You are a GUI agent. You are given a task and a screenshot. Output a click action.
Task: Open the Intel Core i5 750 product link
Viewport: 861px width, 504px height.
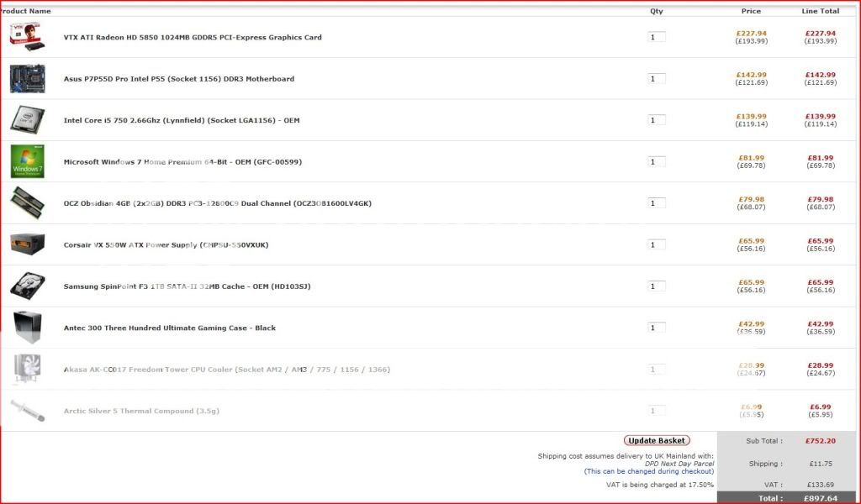182,120
